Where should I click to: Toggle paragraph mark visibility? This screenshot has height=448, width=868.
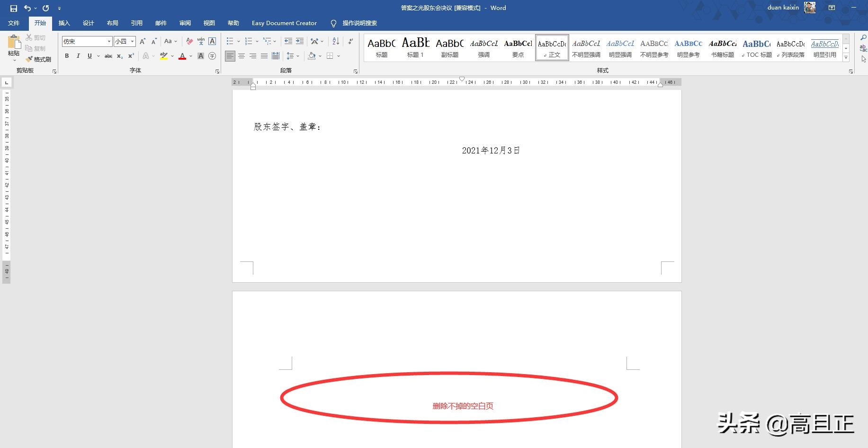(349, 41)
